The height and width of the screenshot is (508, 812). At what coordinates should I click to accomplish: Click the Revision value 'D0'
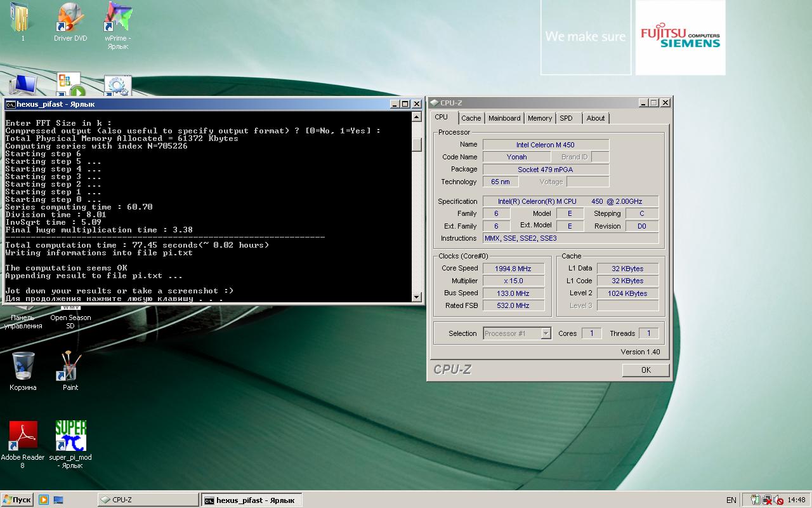(641, 226)
